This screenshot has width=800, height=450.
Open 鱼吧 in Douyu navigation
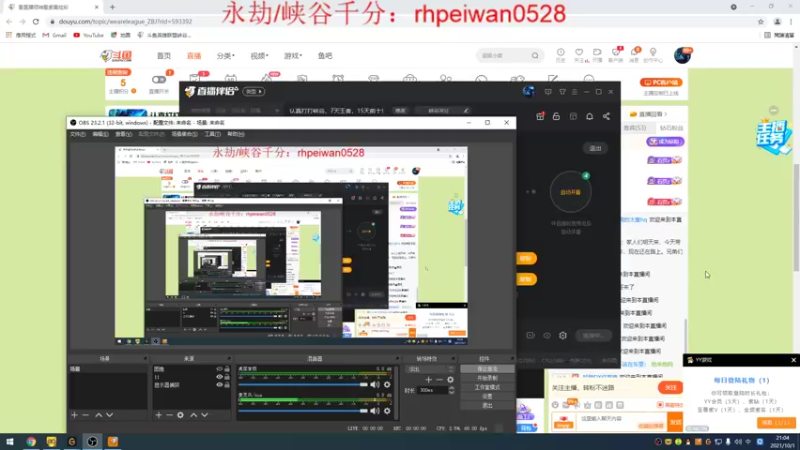(x=325, y=56)
